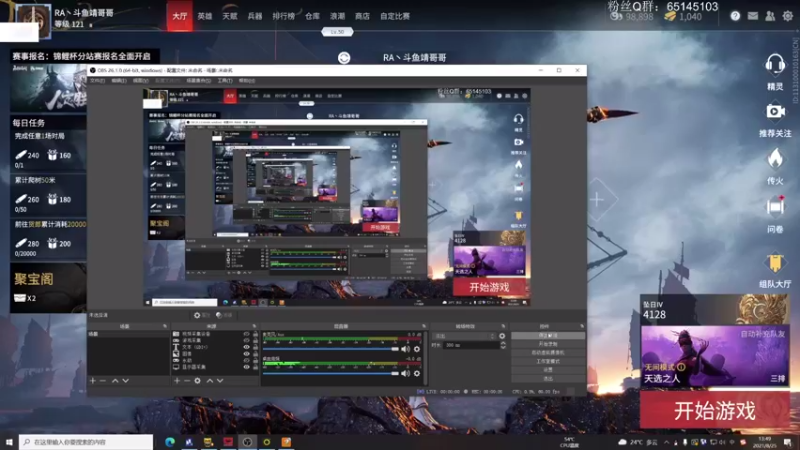The width and height of the screenshot is (800, 450).
Task: Open the 三排 team size selector
Action: point(778,379)
